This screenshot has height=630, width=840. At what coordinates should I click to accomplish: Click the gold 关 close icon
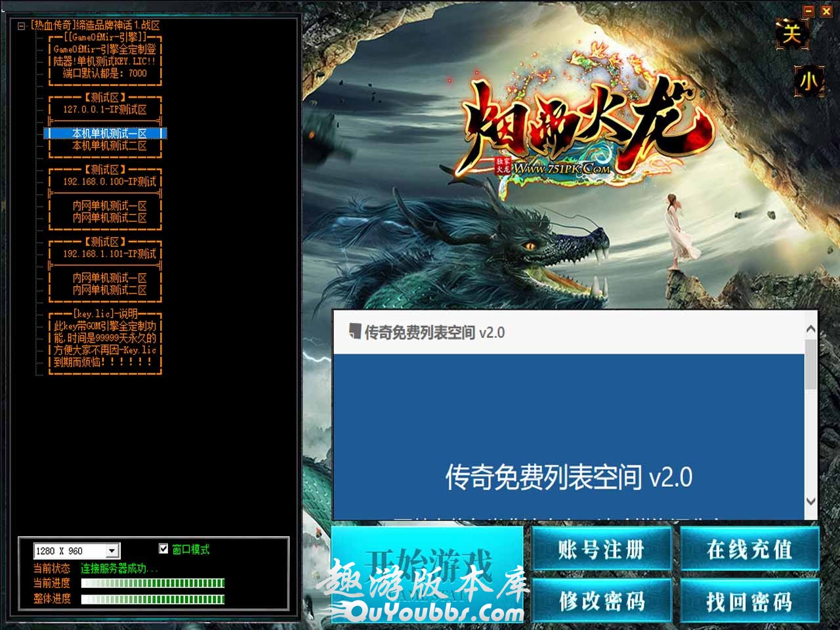[791, 33]
